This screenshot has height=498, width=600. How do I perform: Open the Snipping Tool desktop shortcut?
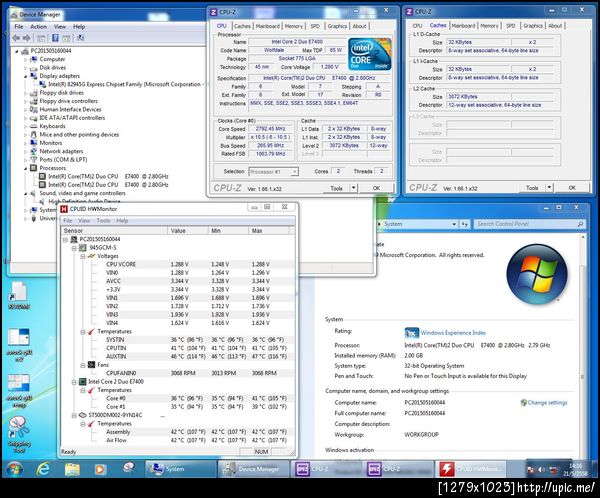point(19,435)
